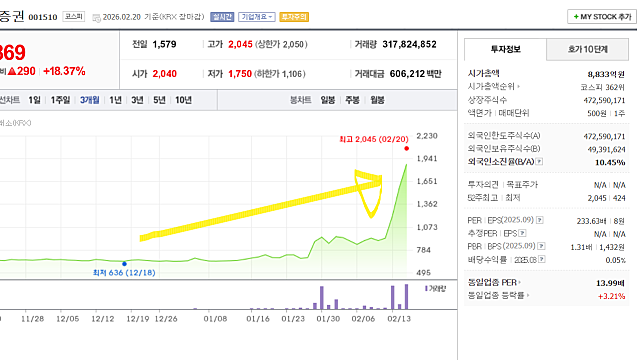Open help icon next to 배당수익률 2025.08
This screenshot has width=640, height=360.
click(542, 259)
